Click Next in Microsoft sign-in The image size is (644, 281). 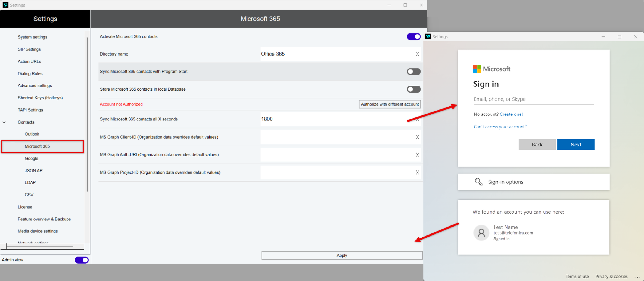tap(576, 145)
